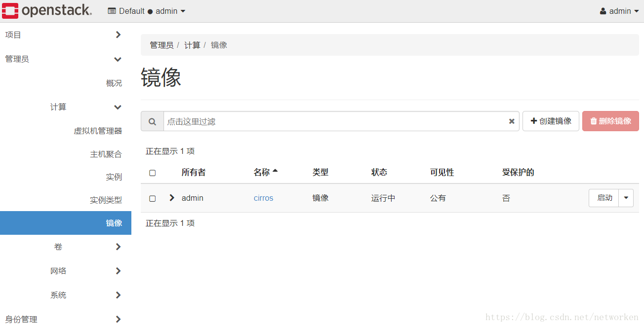Open the dropdown next to 启动 button
Screen dimensions: 644x327
[x=626, y=198]
